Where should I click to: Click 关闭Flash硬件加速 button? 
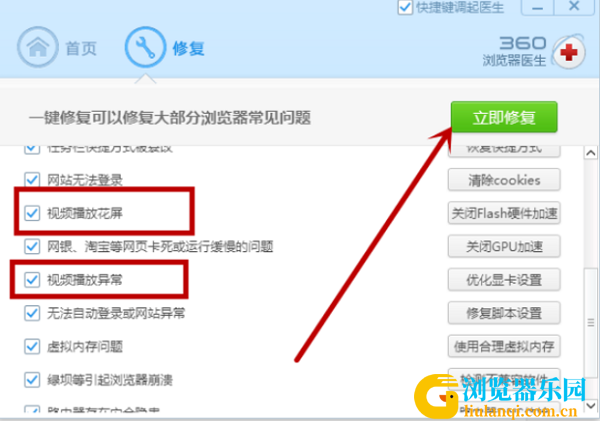point(504,213)
